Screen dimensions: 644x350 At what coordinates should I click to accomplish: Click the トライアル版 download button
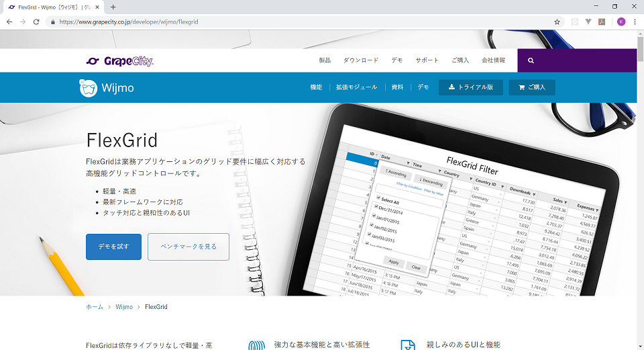click(x=471, y=87)
